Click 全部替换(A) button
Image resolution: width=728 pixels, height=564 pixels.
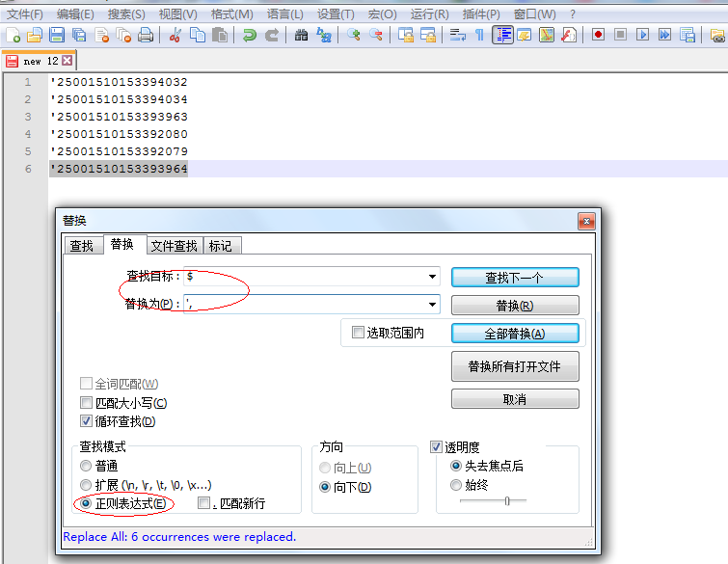(x=515, y=334)
